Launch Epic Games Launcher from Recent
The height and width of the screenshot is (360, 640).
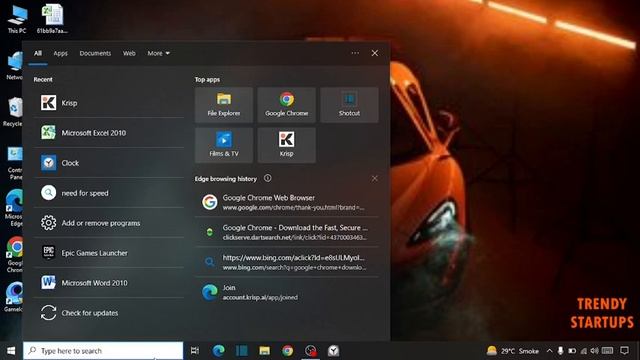tap(109, 253)
